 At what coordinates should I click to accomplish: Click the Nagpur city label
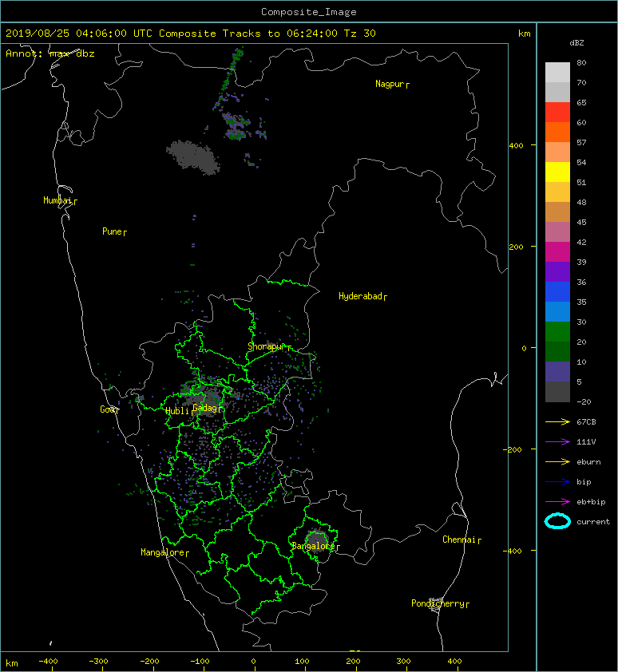pos(392,84)
